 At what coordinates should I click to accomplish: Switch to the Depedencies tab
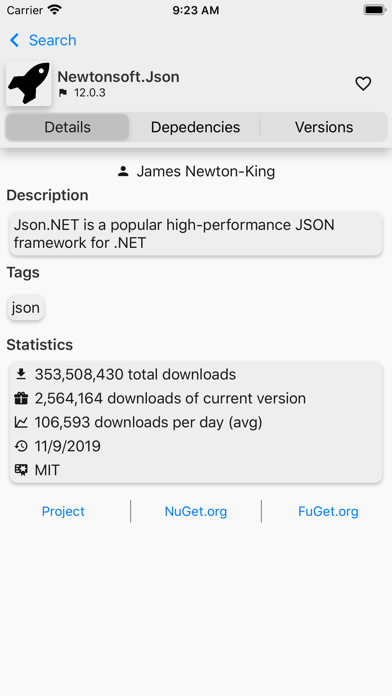click(x=195, y=127)
